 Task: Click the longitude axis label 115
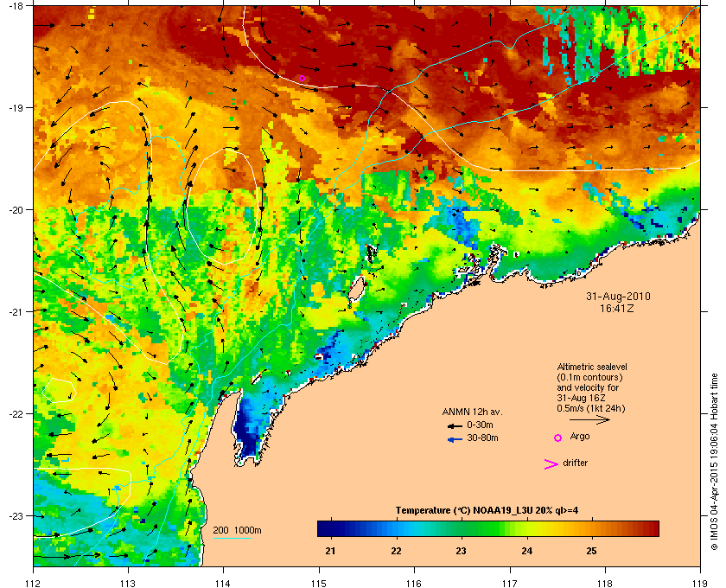pos(319,584)
